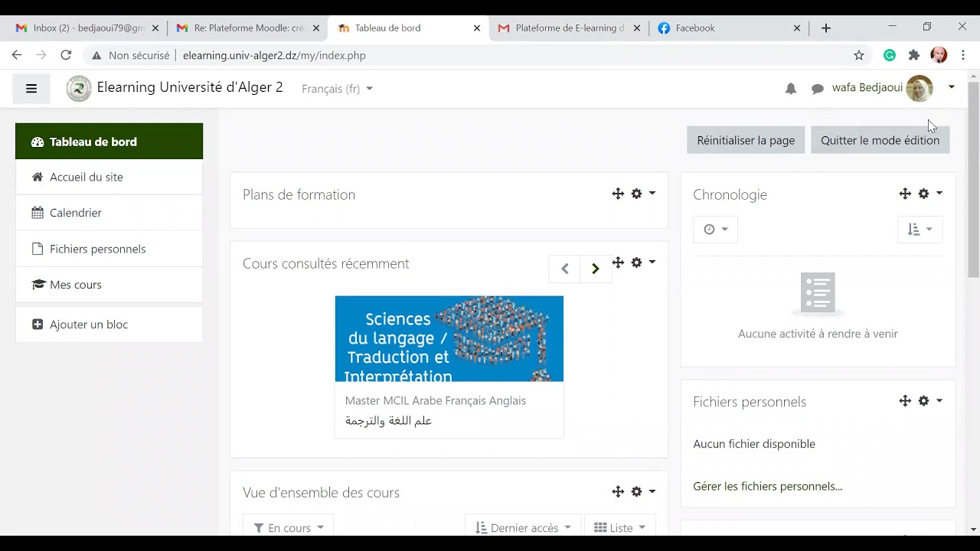
Task: Open the Chrome three-dot menu
Action: point(963,55)
